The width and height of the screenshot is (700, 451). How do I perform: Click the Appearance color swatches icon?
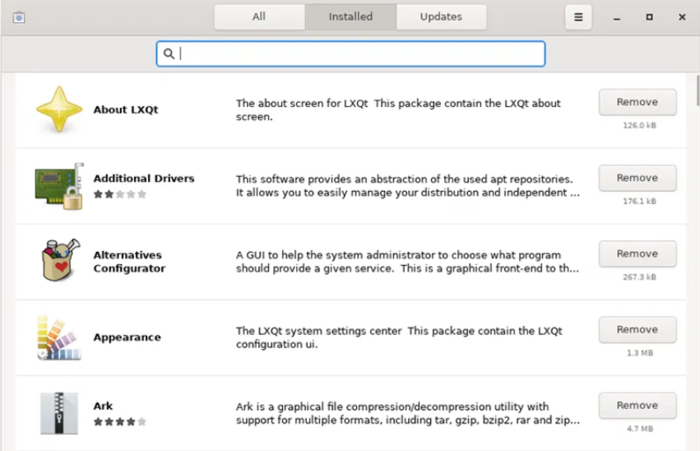[x=59, y=338]
